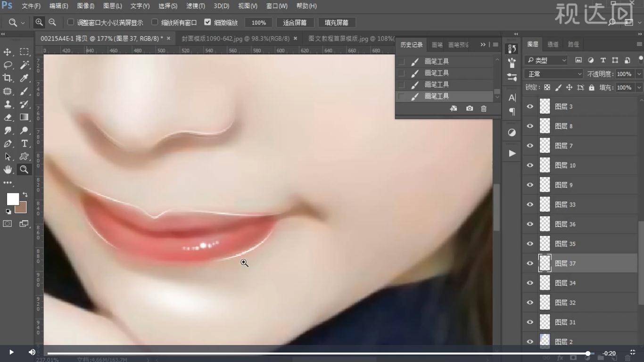Viewport: 644px width, 362px height.
Task: Select the Brush tool in toolbar
Action: pyautogui.click(x=24, y=91)
